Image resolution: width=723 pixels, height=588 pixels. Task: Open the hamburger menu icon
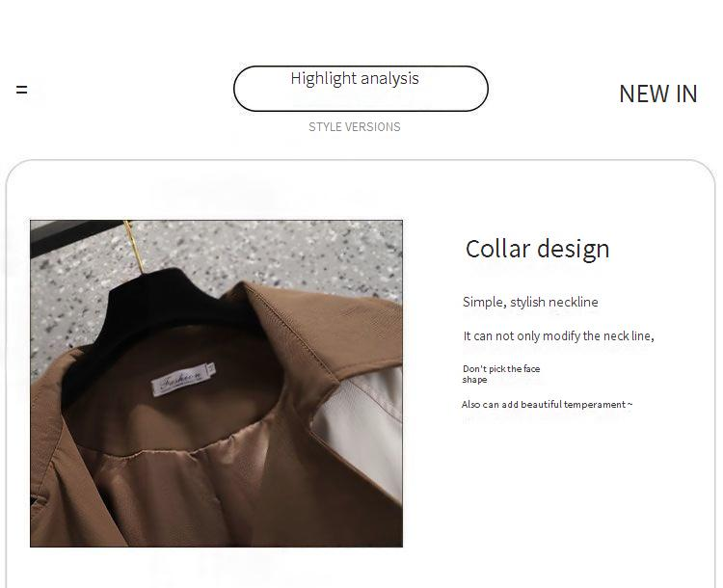[x=21, y=90]
